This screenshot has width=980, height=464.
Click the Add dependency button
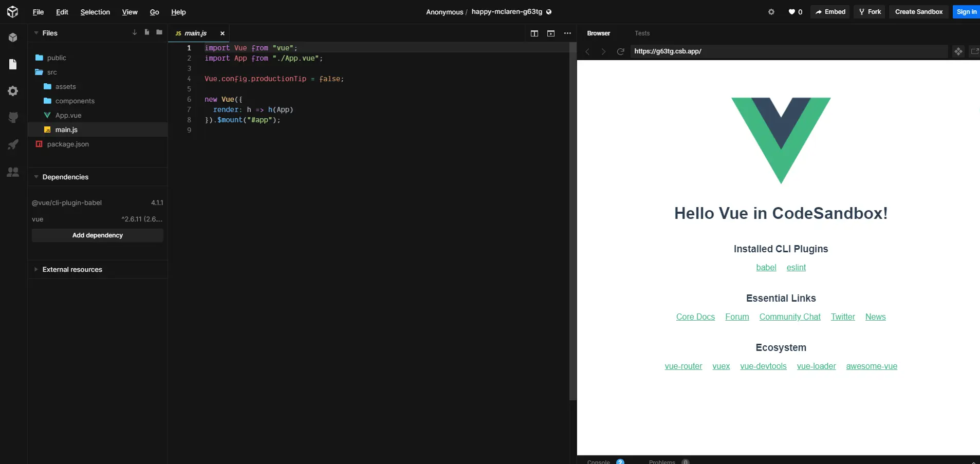pos(98,235)
